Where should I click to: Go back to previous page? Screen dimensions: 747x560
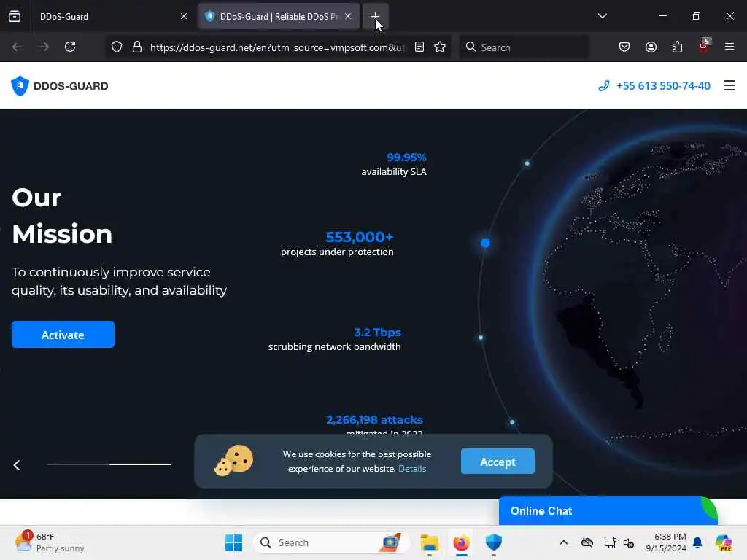point(18,47)
